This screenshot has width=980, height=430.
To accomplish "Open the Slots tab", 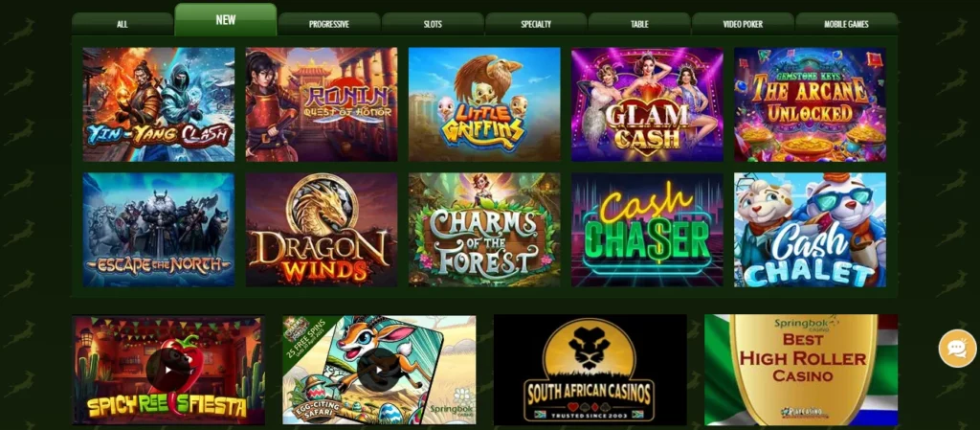I will pyautogui.click(x=433, y=24).
